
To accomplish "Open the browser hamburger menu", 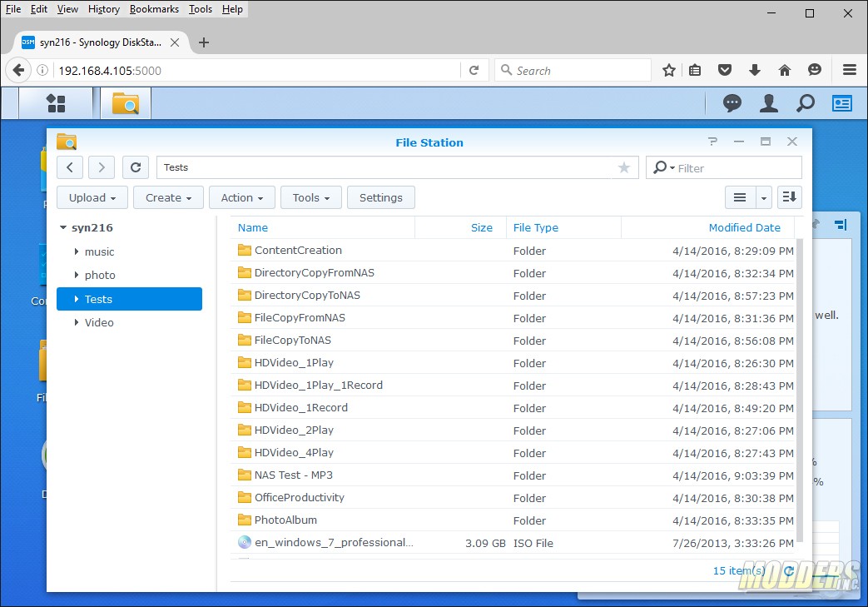I will [x=850, y=70].
